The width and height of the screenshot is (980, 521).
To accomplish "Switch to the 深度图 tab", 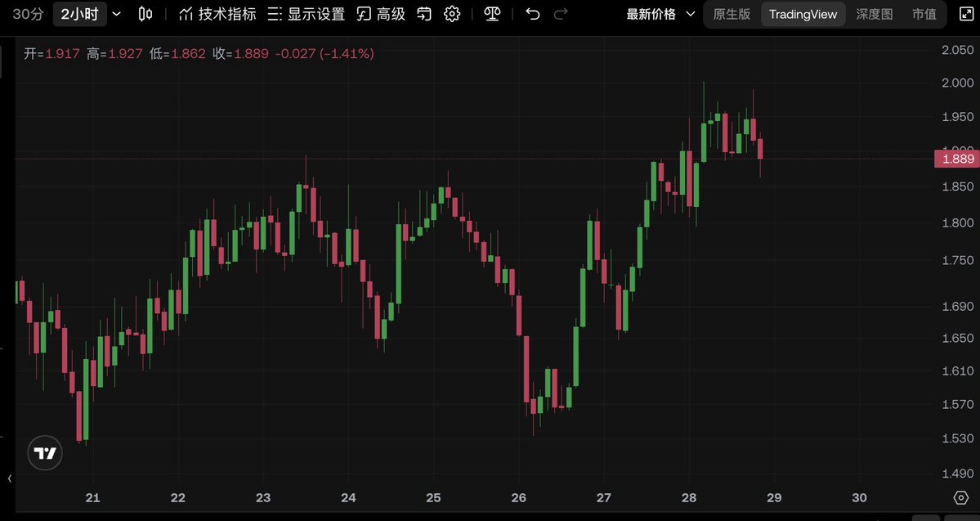I will click(x=875, y=14).
